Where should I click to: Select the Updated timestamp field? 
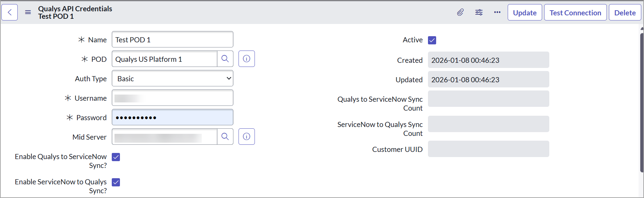tap(488, 80)
